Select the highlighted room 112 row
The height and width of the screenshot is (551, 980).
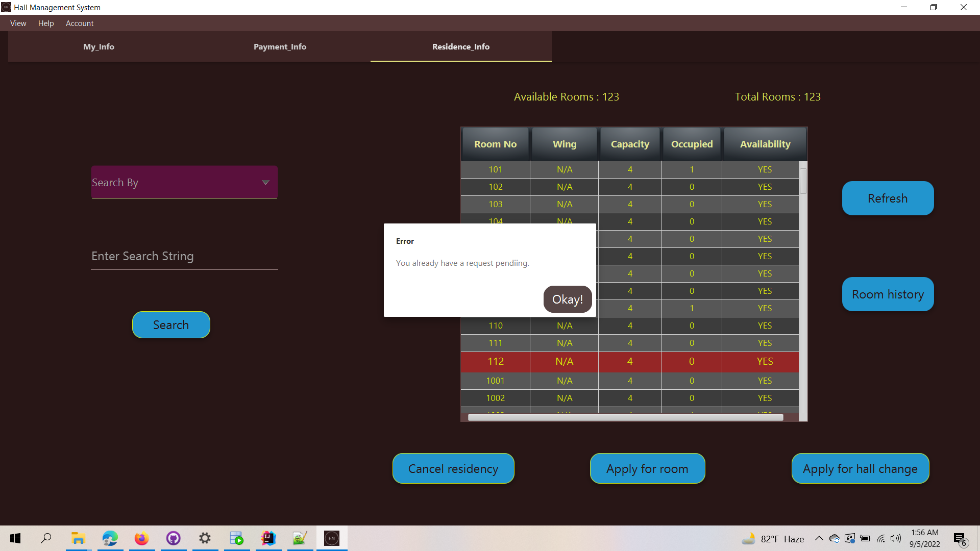[629, 361]
